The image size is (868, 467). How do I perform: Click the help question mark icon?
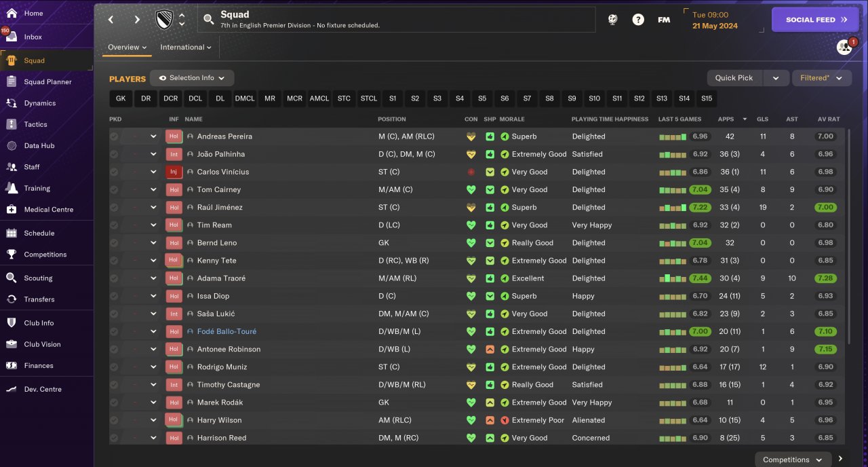[x=638, y=20]
